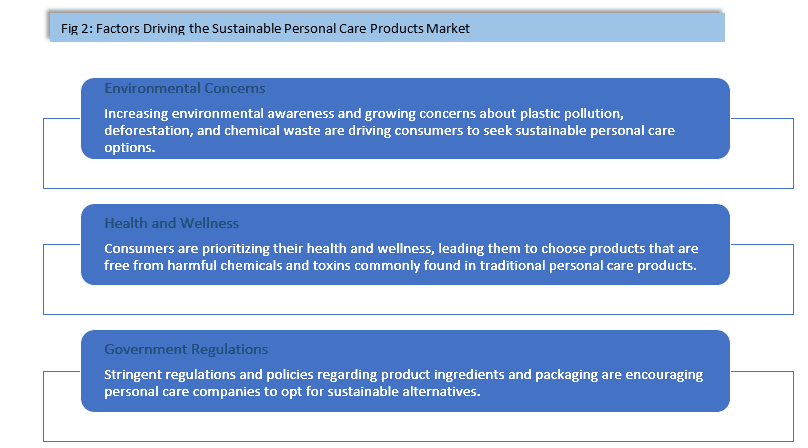Screen dimensions: 808x448
Task: Select the Government Regulations blue box
Action: click(405, 371)
